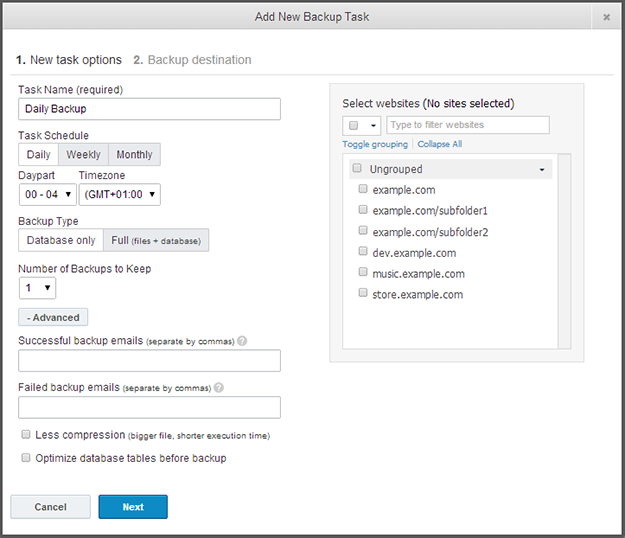Select Monthly task schedule

134,155
